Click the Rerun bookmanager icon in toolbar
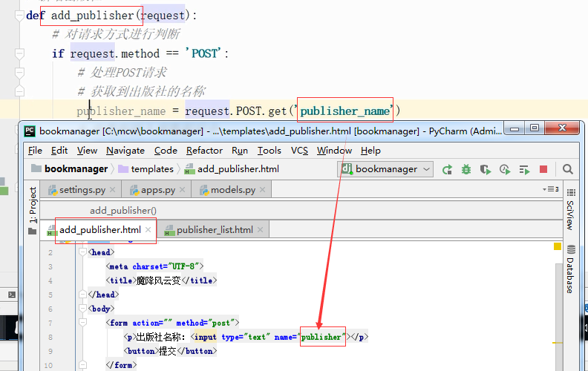Screen dimensions: 588x371 click(447, 170)
